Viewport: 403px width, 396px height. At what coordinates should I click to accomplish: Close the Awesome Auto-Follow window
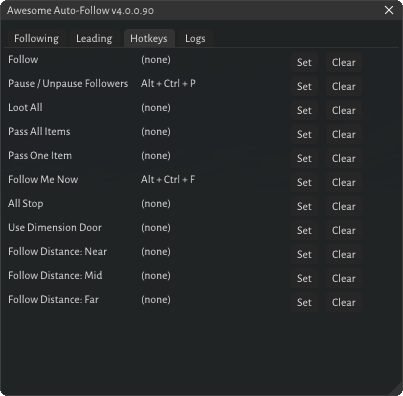[x=389, y=10]
